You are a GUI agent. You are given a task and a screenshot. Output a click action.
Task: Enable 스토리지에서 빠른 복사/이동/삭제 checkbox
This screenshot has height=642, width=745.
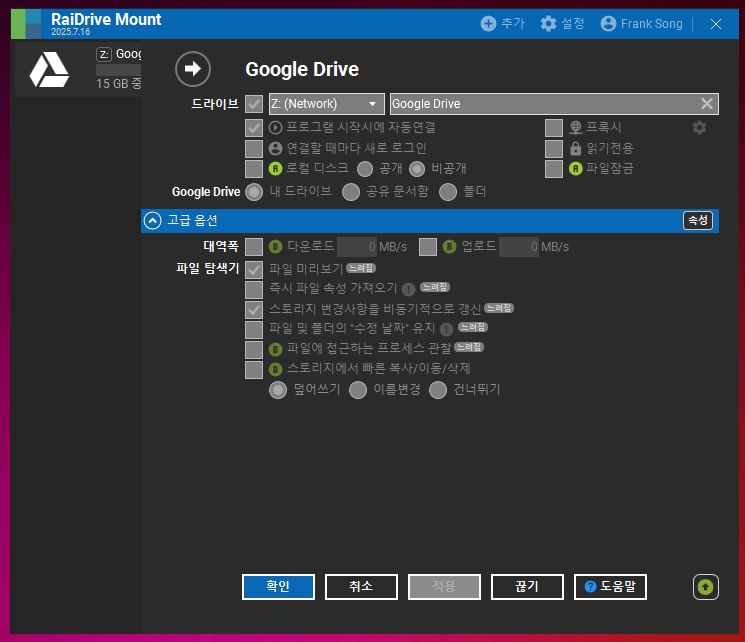[254, 370]
